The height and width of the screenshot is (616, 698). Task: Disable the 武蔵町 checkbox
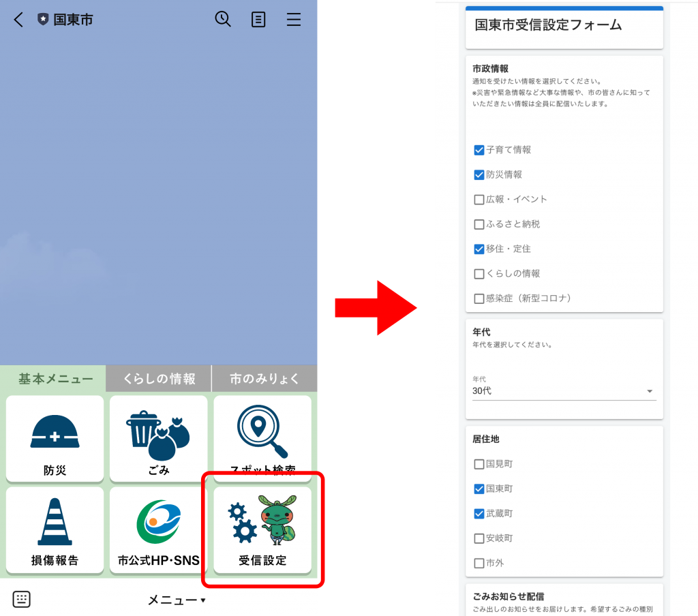[479, 513]
